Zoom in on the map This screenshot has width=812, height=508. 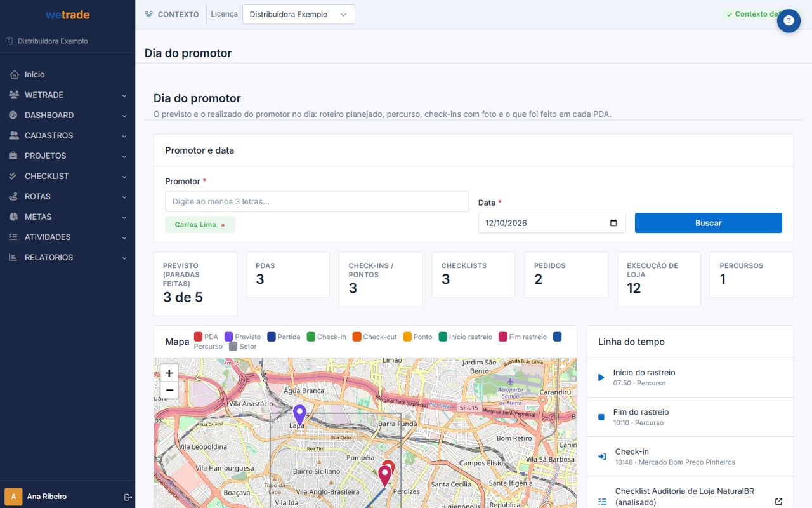pos(169,373)
